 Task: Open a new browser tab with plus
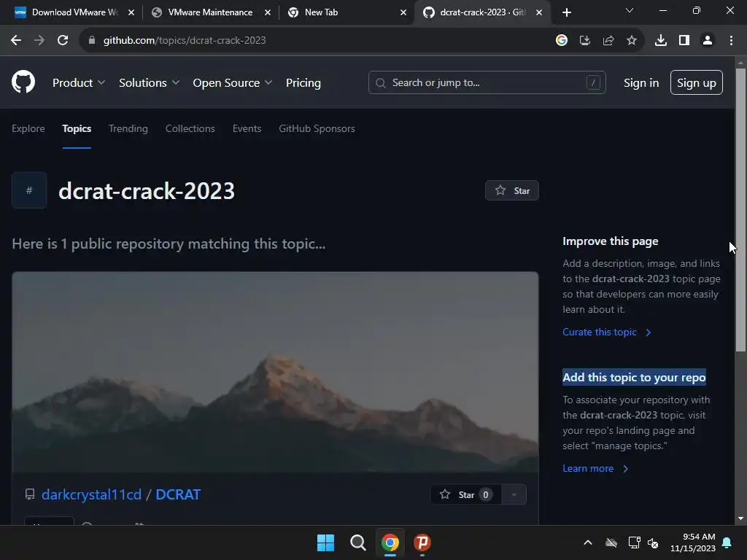click(x=566, y=12)
